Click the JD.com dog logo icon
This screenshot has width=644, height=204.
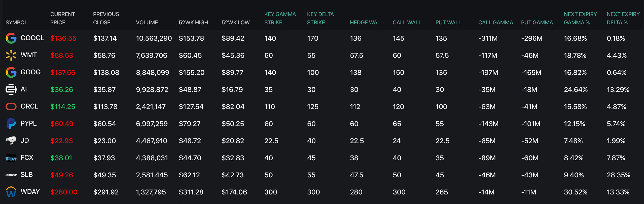coord(11,141)
